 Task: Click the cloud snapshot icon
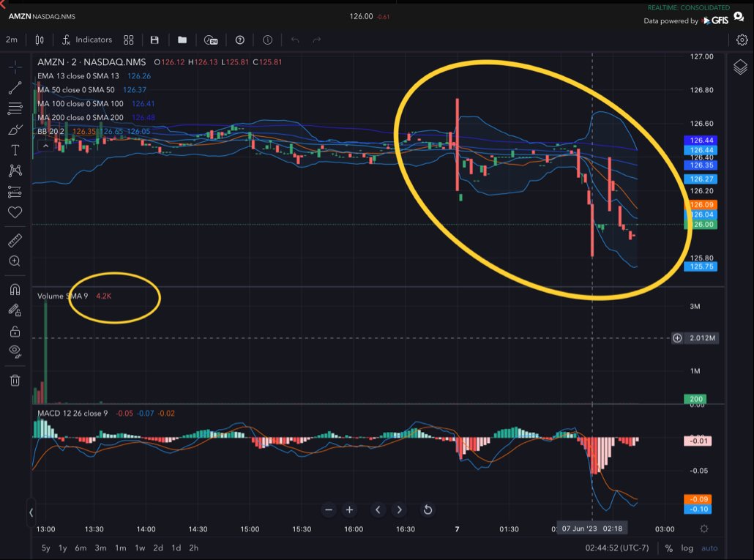(211, 40)
